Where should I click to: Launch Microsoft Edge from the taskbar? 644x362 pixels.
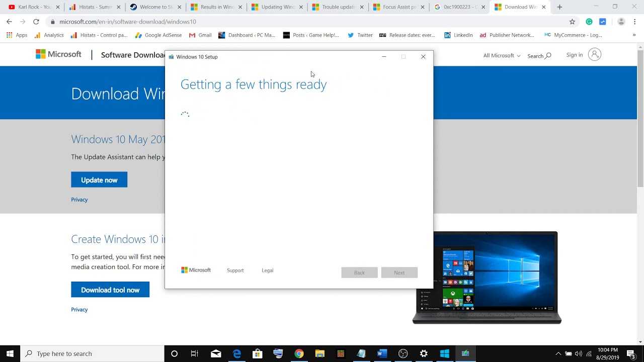pyautogui.click(x=237, y=353)
